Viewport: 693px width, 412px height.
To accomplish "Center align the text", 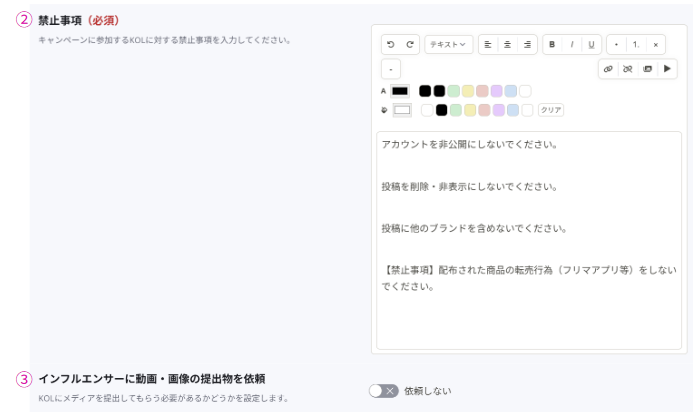I will click(x=507, y=45).
